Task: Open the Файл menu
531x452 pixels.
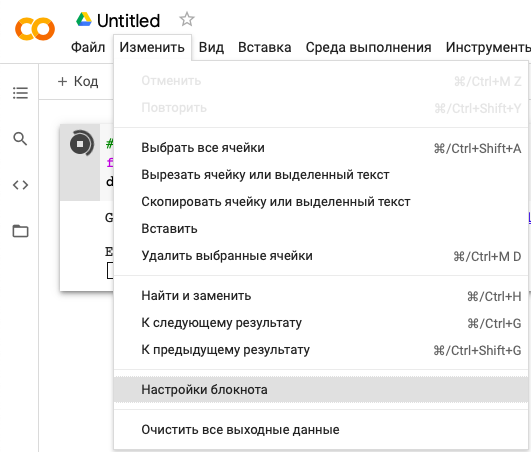Action: click(x=88, y=47)
